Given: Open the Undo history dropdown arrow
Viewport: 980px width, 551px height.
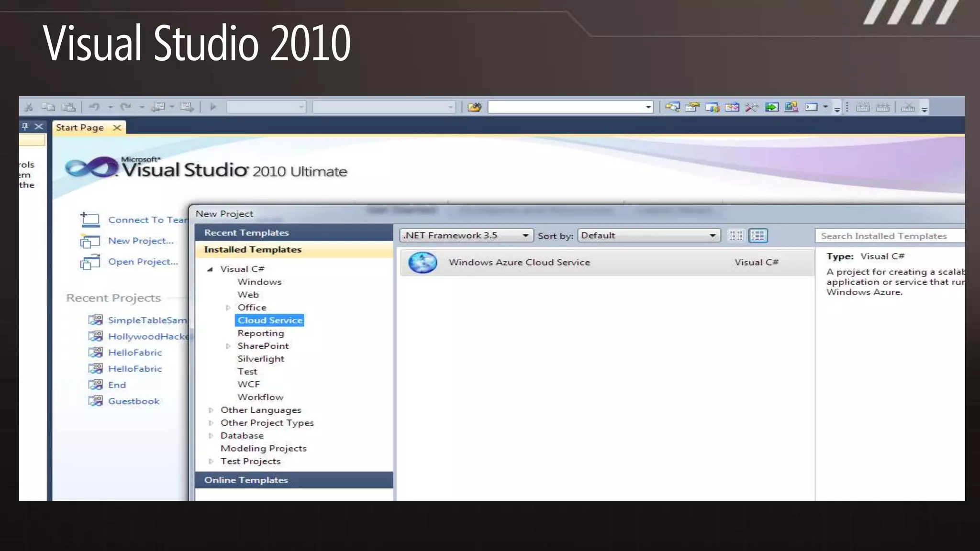Looking at the screenshot, I should (111, 108).
